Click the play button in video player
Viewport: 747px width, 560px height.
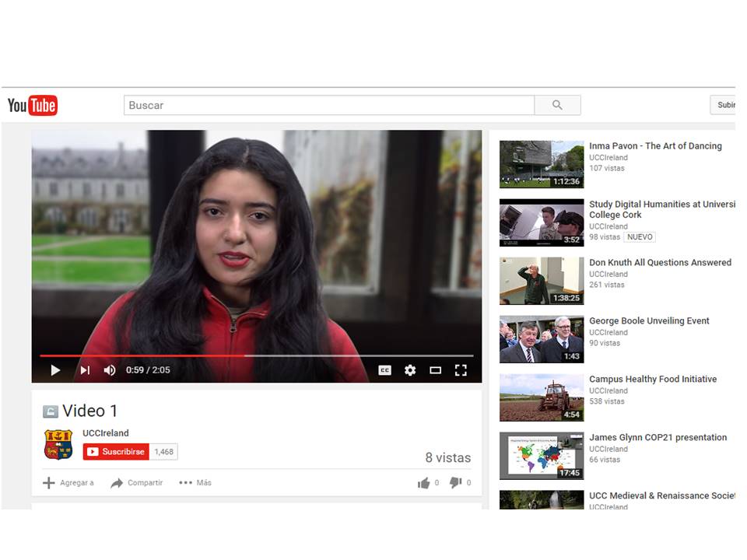click(x=55, y=370)
